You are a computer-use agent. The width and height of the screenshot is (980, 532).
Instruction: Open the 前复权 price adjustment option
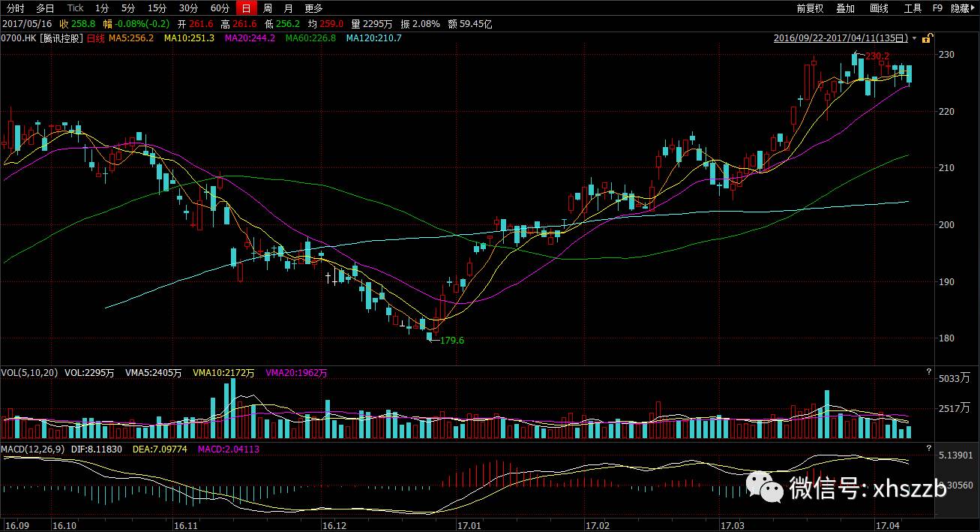(810, 8)
